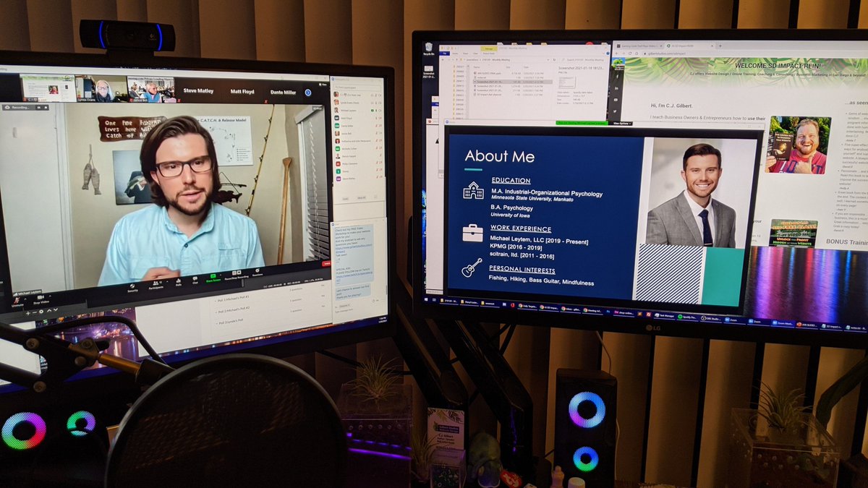Click the Twitter icon on website sidebar
The width and height of the screenshot is (868, 488).
click(616, 111)
